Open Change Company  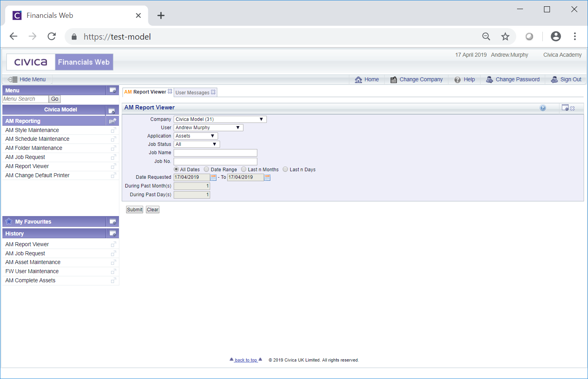[x=416, y=79]
